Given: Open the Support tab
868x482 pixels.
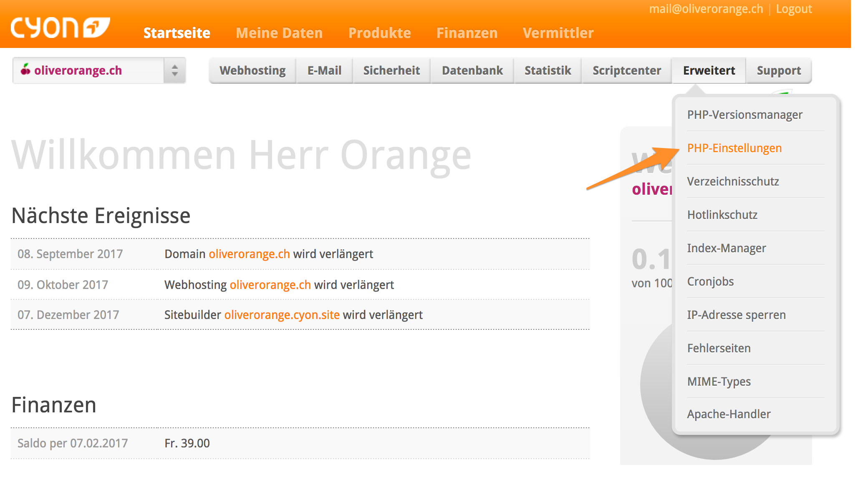Looking at the screenshot, I should (x=779, y=70).
